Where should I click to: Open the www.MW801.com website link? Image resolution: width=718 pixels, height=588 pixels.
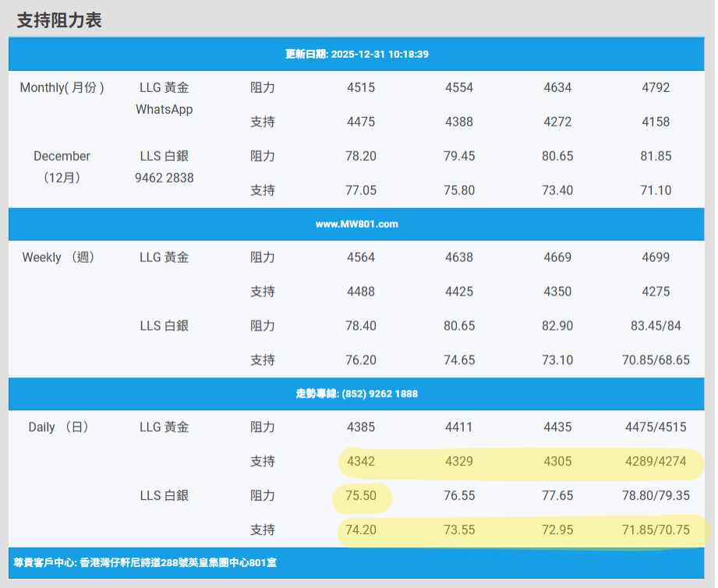coord(357,224)
